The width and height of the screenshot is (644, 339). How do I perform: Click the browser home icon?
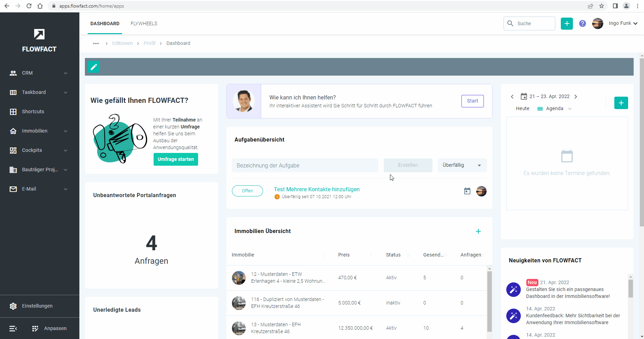click(40, 6)
